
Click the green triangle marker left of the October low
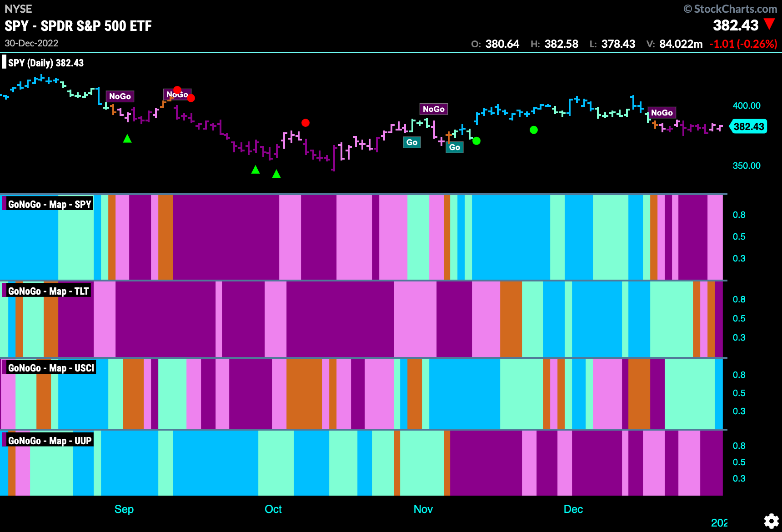(256, 170)
